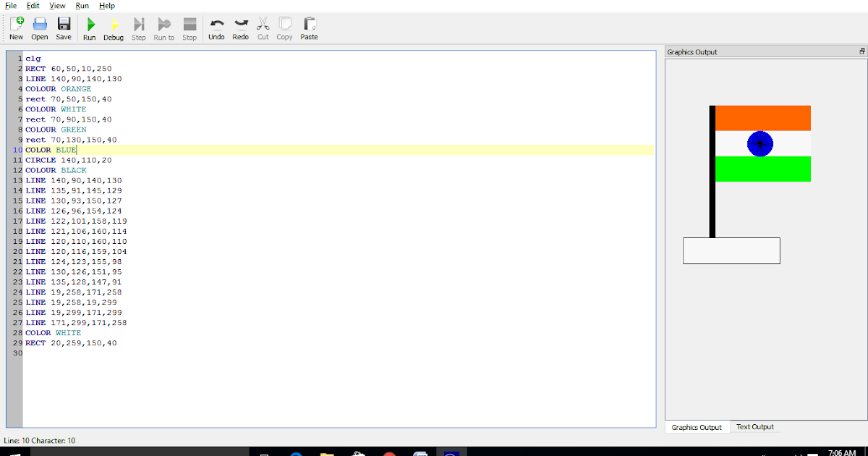Select the Run to icon
This screenshot has height=456, width=868.
pos(163,28)
